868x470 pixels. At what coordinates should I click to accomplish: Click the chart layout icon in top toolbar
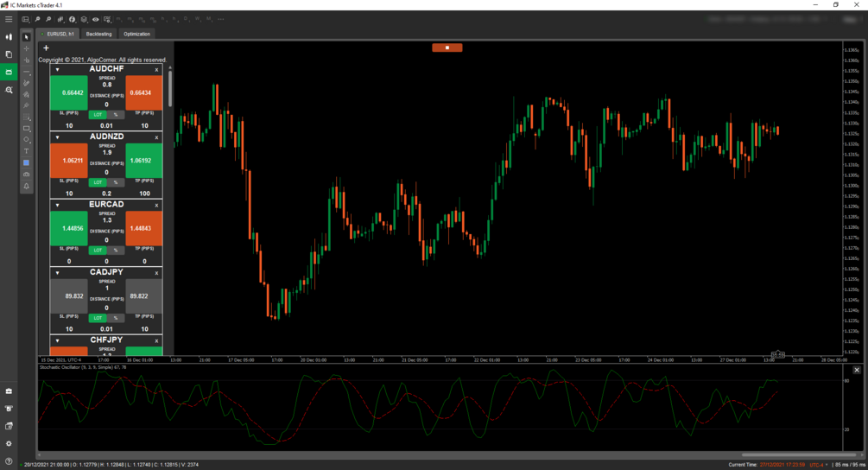tap(25, 19)
